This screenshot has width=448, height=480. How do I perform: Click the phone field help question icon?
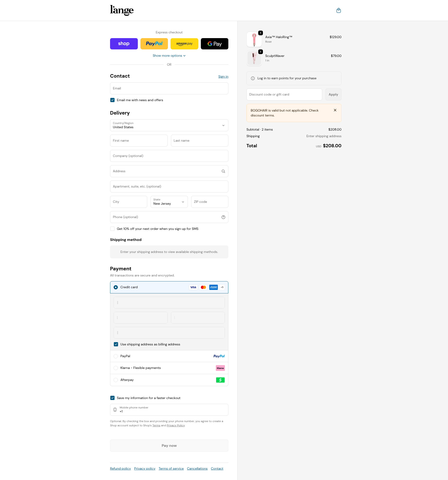(223, 217)
